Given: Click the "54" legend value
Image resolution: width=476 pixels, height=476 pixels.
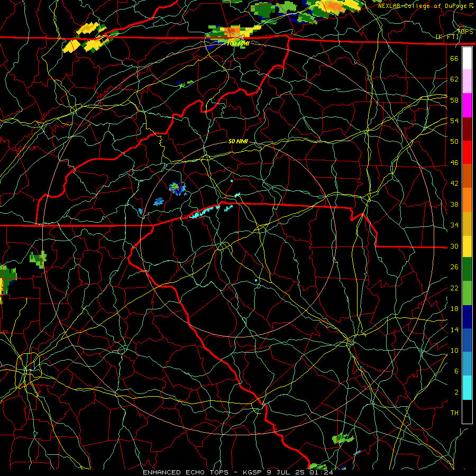Looking at the screenshot, I should point(454,121).
